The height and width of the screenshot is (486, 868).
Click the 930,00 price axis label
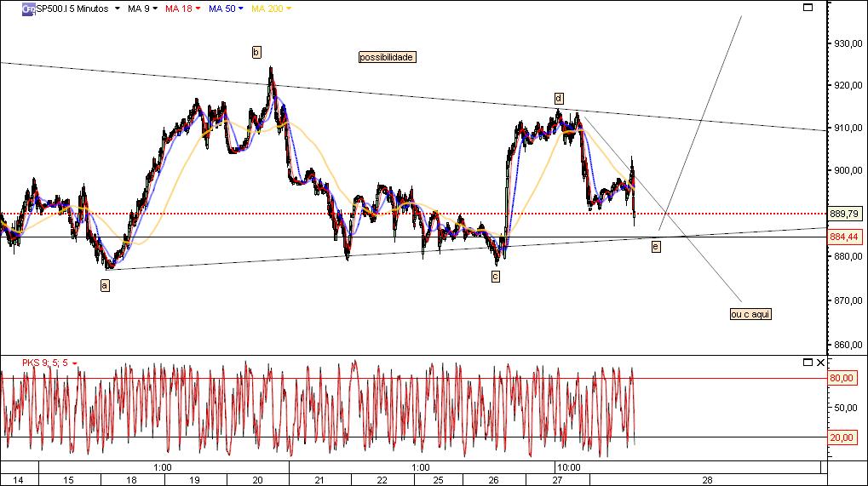tap(848, 43)
